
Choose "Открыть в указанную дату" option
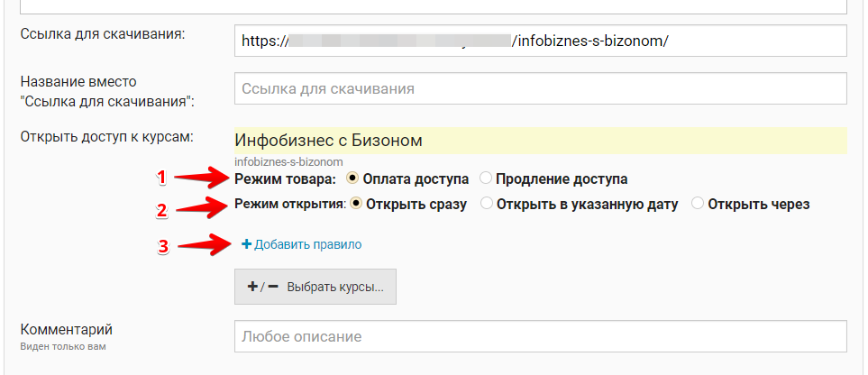coord(488,204)
